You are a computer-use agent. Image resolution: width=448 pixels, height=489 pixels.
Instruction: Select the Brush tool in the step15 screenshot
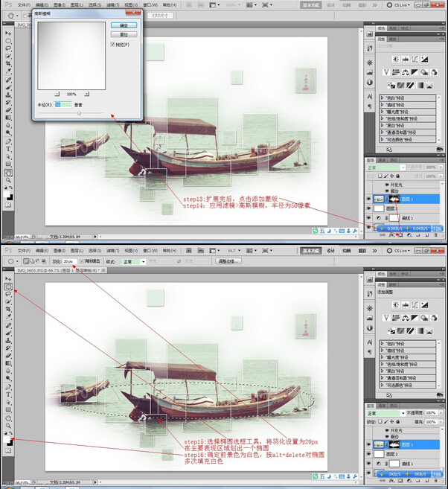pos(8,333)
